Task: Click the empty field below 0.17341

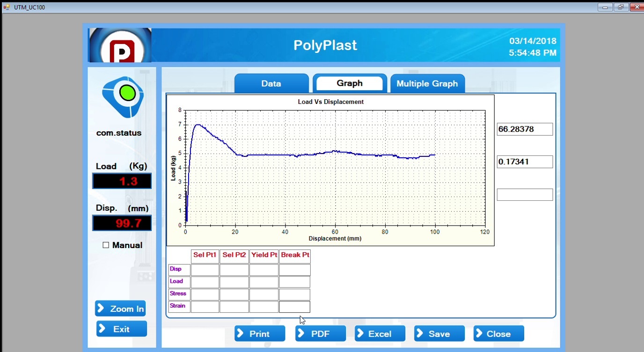Action: coord(525,195)
